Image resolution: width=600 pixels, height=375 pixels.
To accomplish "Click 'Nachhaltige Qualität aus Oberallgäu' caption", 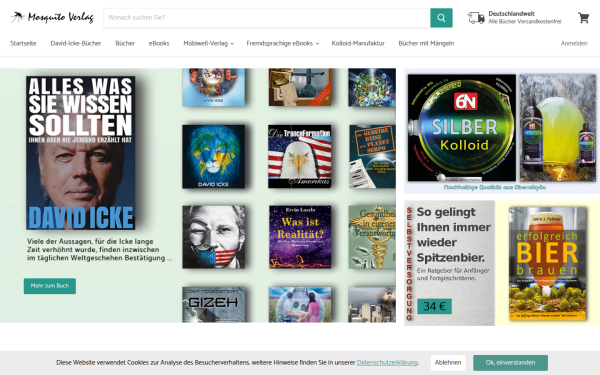I will click(495, 187).
